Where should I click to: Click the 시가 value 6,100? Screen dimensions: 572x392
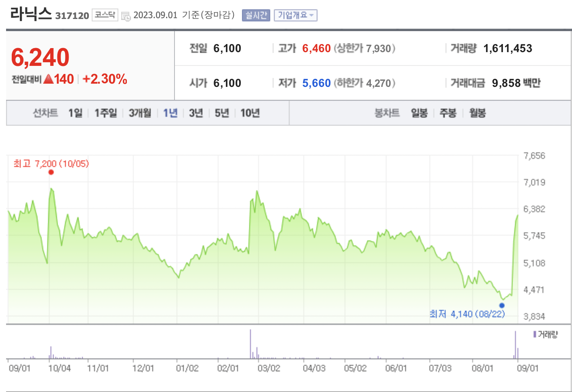[227, 83]
